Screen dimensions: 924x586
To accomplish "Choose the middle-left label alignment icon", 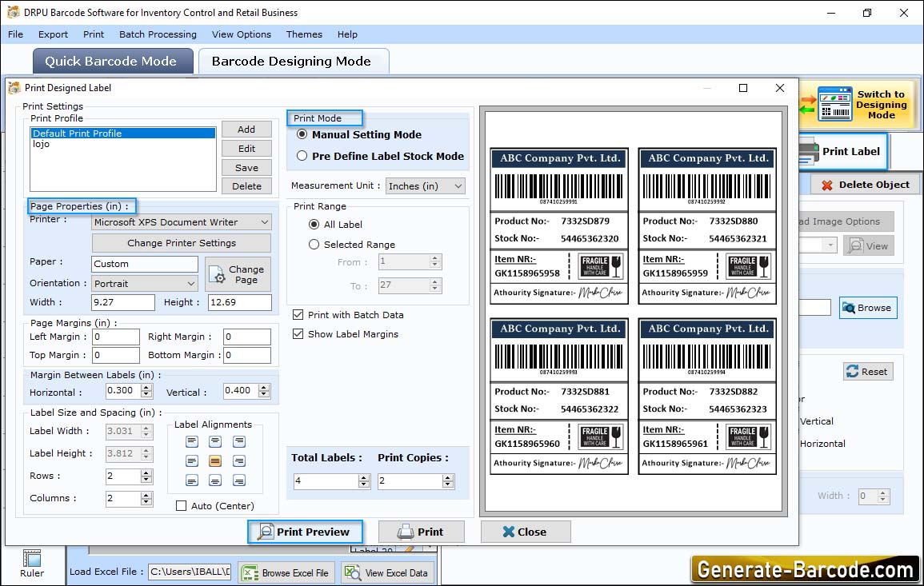I will pos(192,461).
